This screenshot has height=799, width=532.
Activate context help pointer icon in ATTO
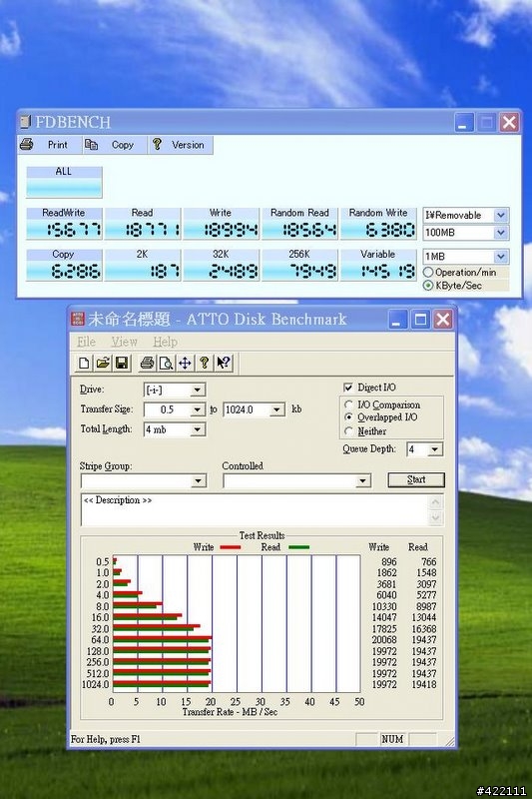(x=223, y=363)
